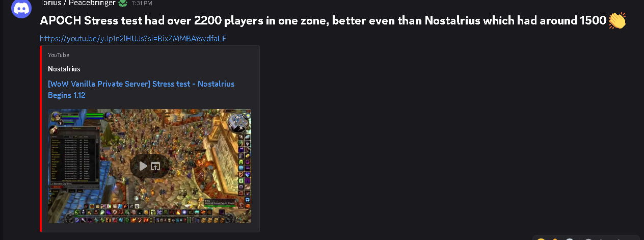Click the Discord logo avatar of the poster
This screenshot has height=240, width=644.
21,8
